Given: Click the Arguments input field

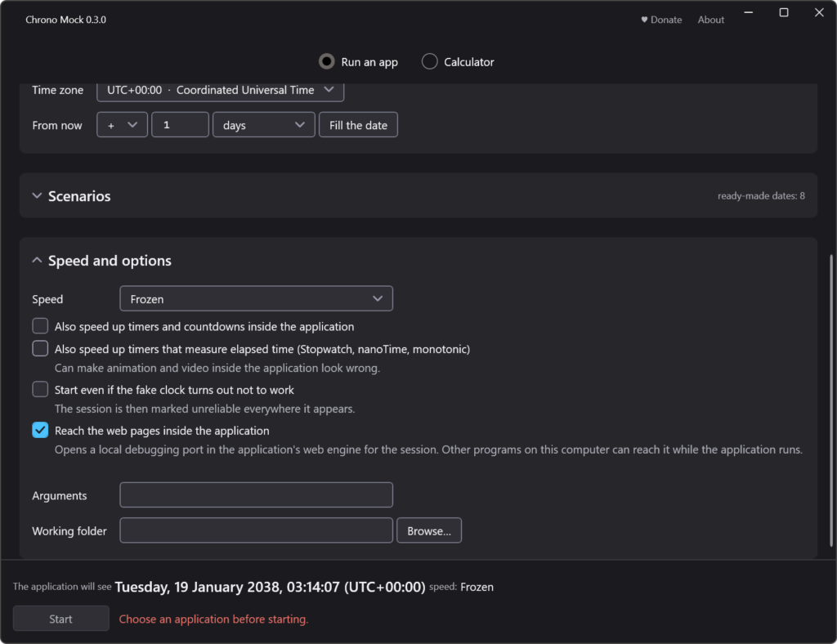Looking at the screenshot, I should [x=256, y=495].
